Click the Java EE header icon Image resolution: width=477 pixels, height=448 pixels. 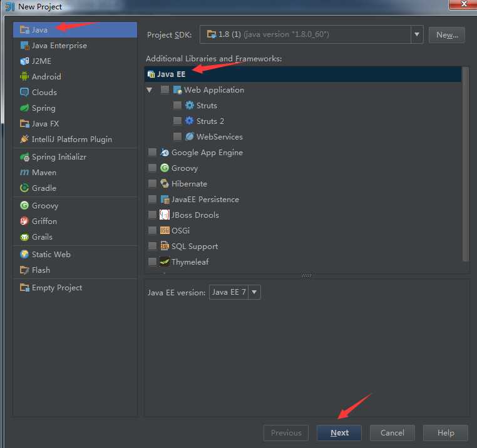pyautogui.click(x=151, y=74)
